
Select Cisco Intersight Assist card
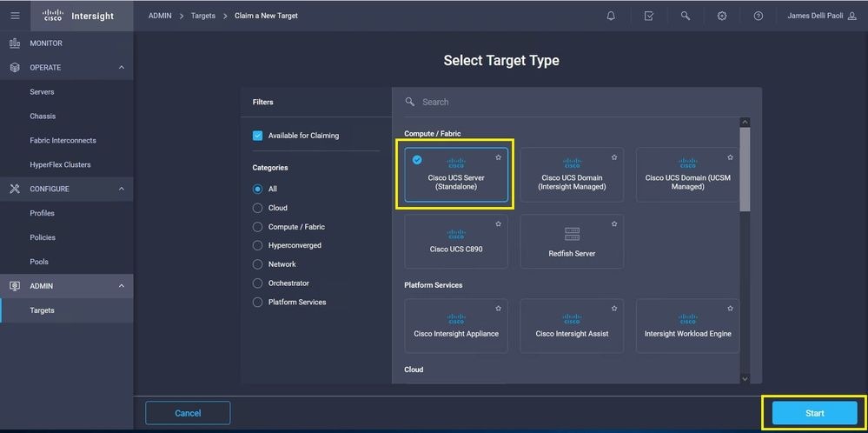(572, 325)
